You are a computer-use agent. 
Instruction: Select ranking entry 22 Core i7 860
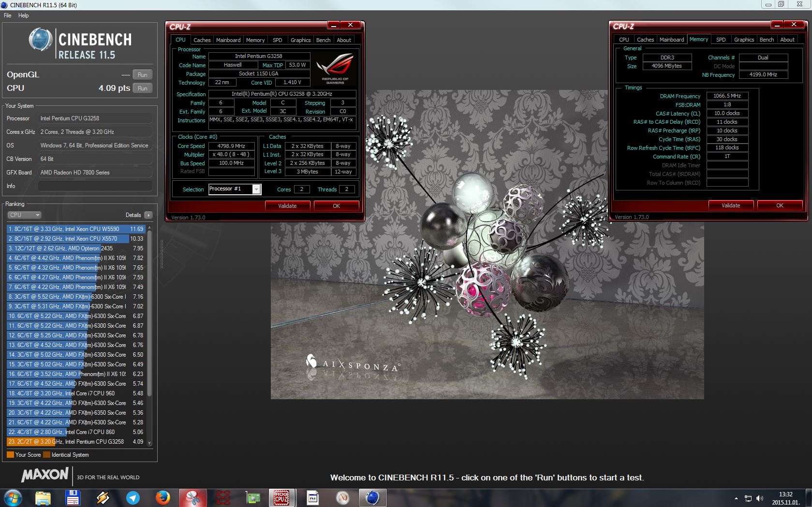(x=76, y=432)
